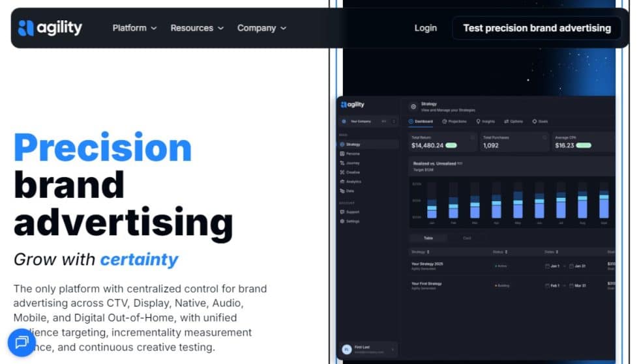
Task: Switch to the Goals tab
Action: tap(540, 121)
